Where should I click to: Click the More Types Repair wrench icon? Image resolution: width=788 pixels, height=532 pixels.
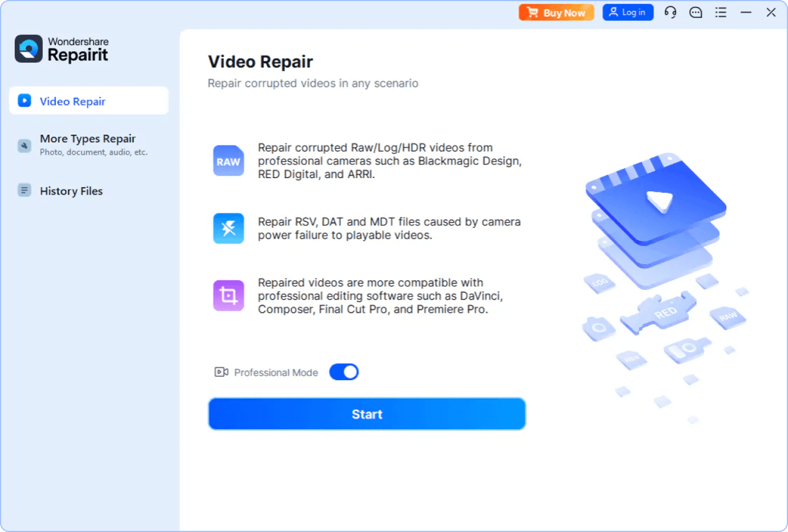pyautogui.click(x=25, y=146)
